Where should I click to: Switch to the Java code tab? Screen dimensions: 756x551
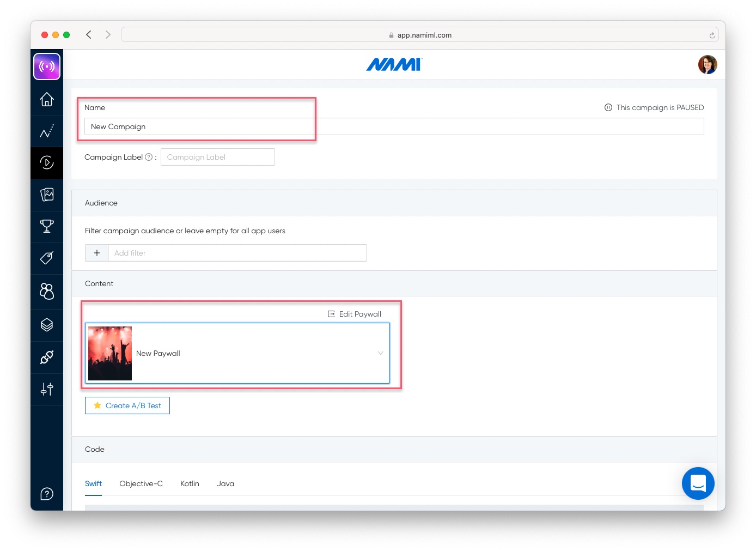[225, 483]
